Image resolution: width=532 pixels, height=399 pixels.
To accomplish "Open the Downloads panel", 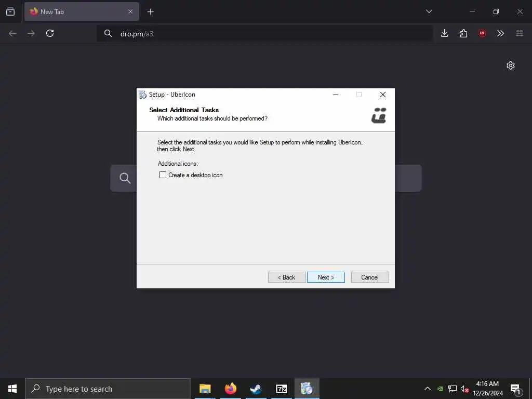I will 445,33.
